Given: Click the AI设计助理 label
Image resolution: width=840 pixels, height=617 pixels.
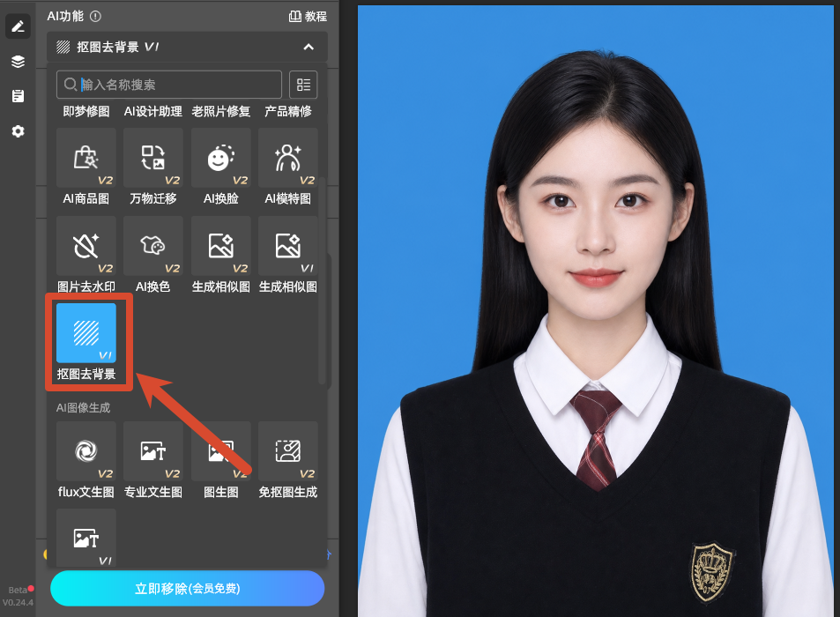Looking at the screenshot, I should click(x=153, y=111).
